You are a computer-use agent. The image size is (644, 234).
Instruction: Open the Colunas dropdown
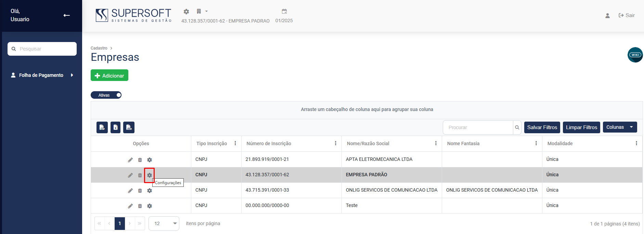[619, 127]
